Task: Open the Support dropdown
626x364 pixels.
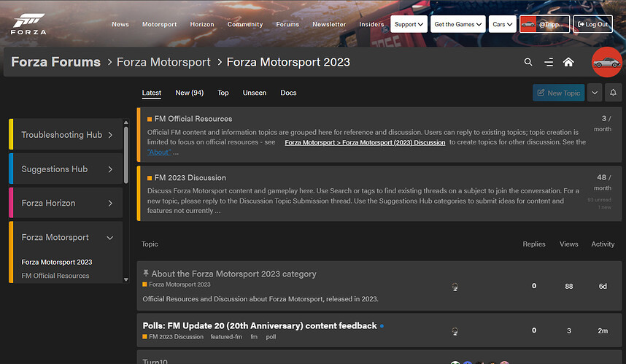Action: [x=409, y=24]
